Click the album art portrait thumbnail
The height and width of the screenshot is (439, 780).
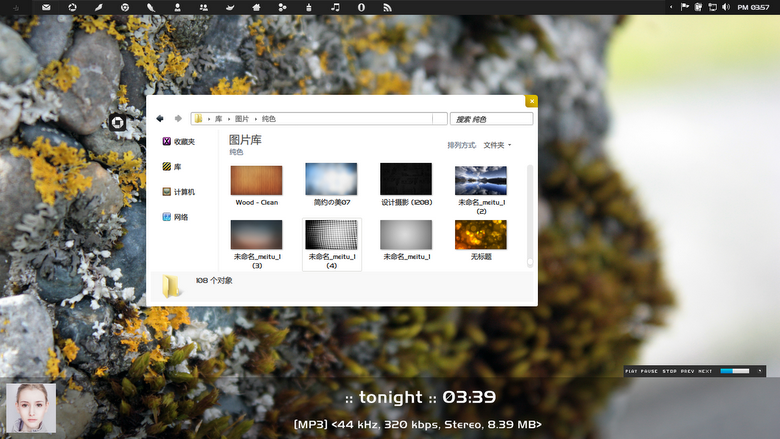(31, 408)
